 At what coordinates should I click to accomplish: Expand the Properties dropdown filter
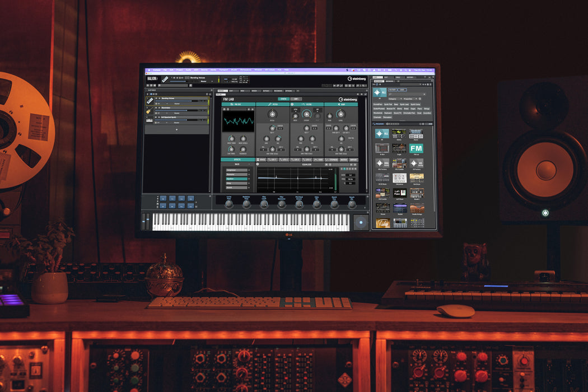[409, 98]
